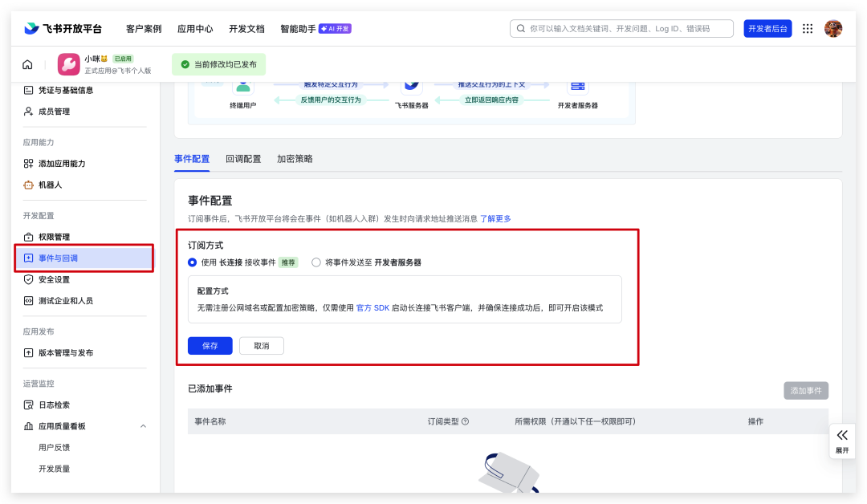The image size is (867, 504).
Task: Click the search magnifier icon
Action: [521, 29]
